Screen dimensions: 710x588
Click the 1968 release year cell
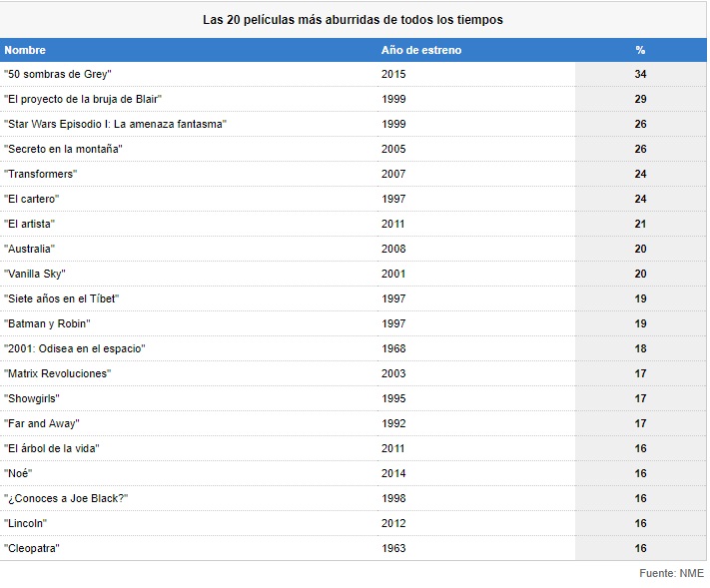pos(393,348)
